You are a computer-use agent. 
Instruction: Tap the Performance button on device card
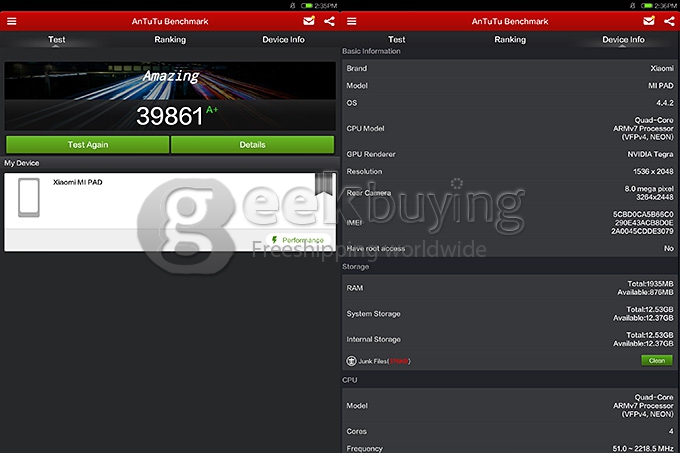pyautogui.click(x=302, y=241)
